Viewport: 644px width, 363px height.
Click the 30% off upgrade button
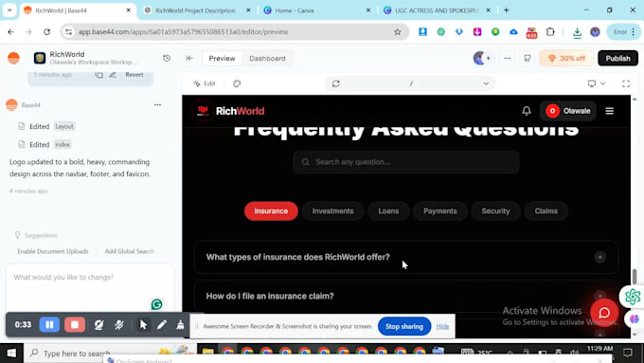point(566,58)
